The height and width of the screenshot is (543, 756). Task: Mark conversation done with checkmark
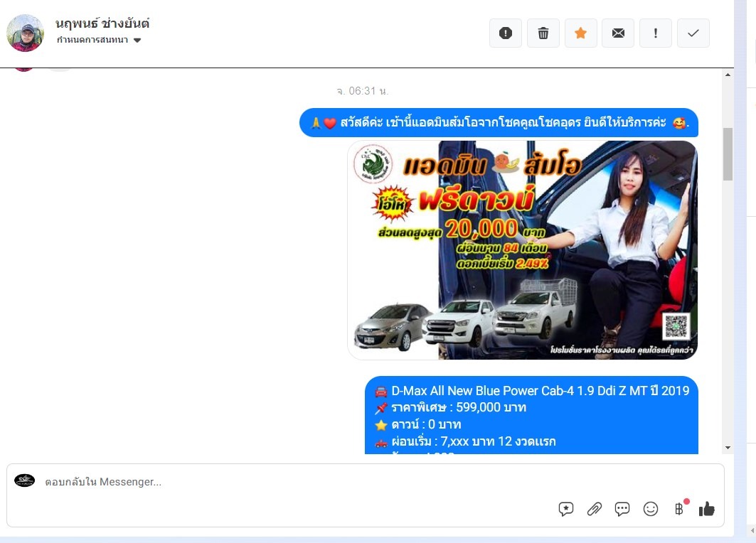click(x=693, y=33)
